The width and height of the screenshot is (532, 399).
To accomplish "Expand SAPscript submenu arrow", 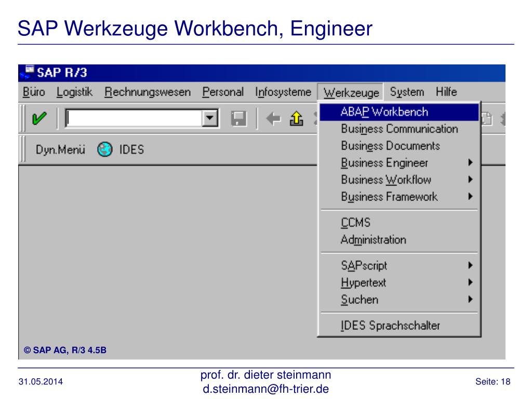I will [x=470, y=265].
